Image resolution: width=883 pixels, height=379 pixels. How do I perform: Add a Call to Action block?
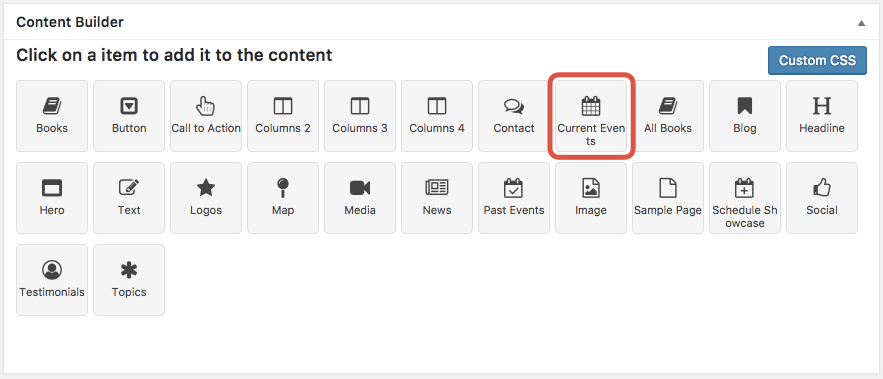206,116
